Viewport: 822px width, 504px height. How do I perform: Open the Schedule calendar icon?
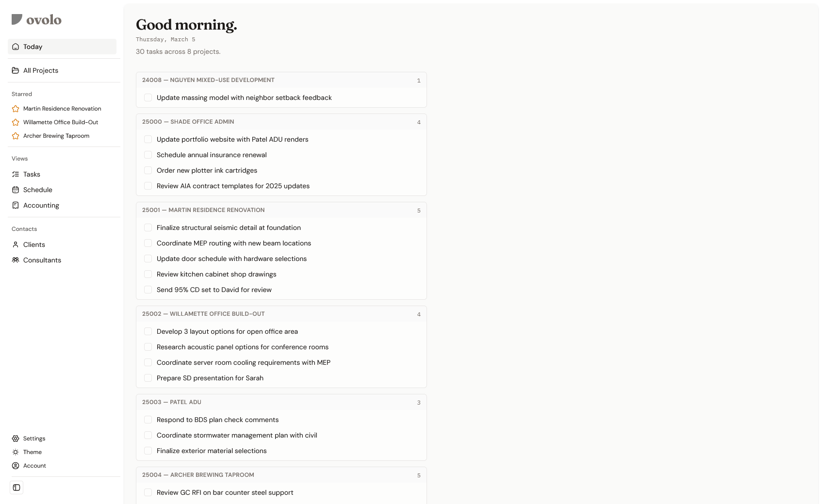pyautogui.click(x=16, y=190)
